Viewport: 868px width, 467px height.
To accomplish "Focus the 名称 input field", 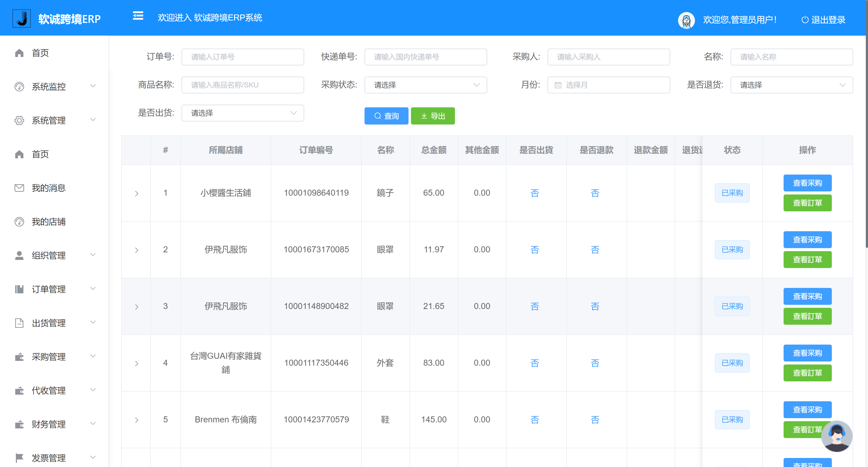I will click(x=791, y=57).
